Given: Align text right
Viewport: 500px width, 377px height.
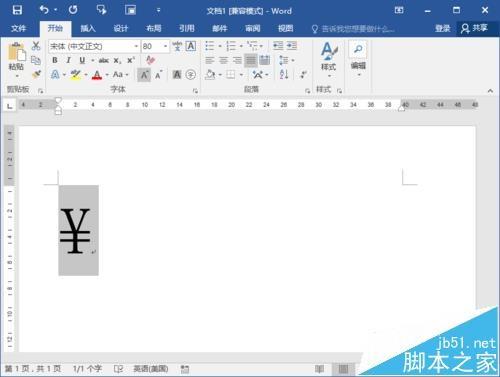Looking at the screenshot, I should pos(237,60).
